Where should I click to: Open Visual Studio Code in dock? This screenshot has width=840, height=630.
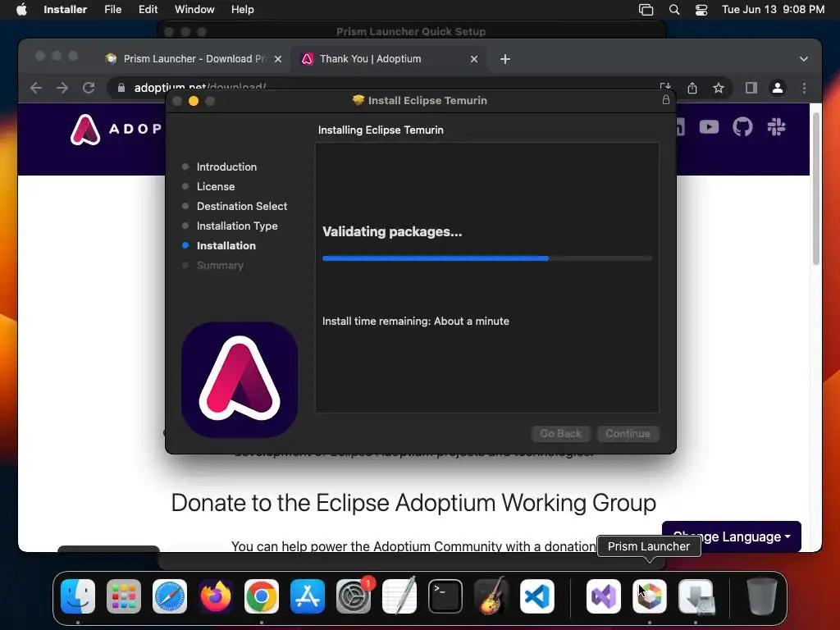tap(536, 596)
